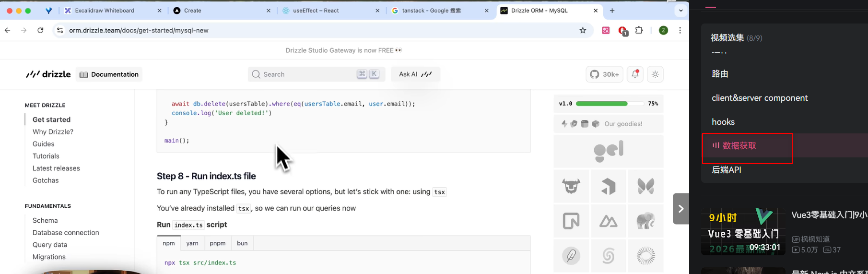868x274 pixels.
Task: Expand the tab search dropdown arrow
Action: coord(680,11)
